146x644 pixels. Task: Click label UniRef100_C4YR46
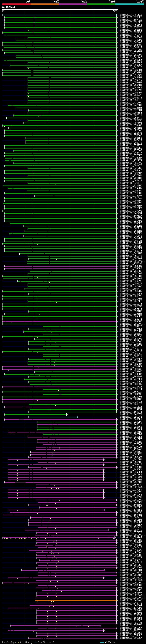coord(131,88)
